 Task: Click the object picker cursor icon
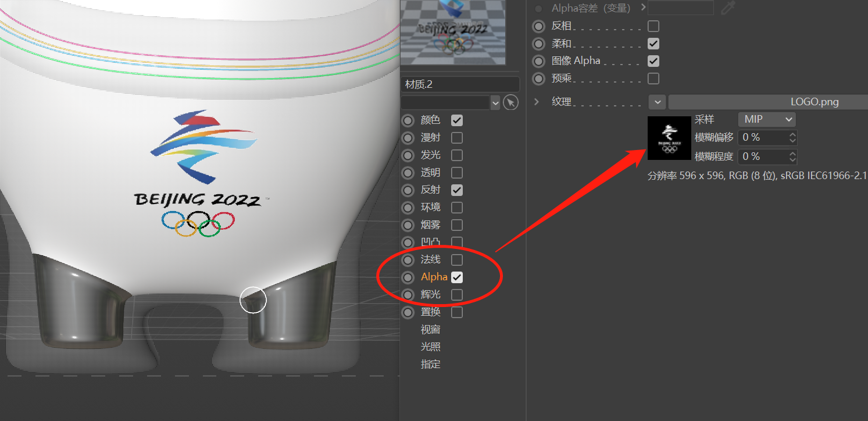[510, 102]
